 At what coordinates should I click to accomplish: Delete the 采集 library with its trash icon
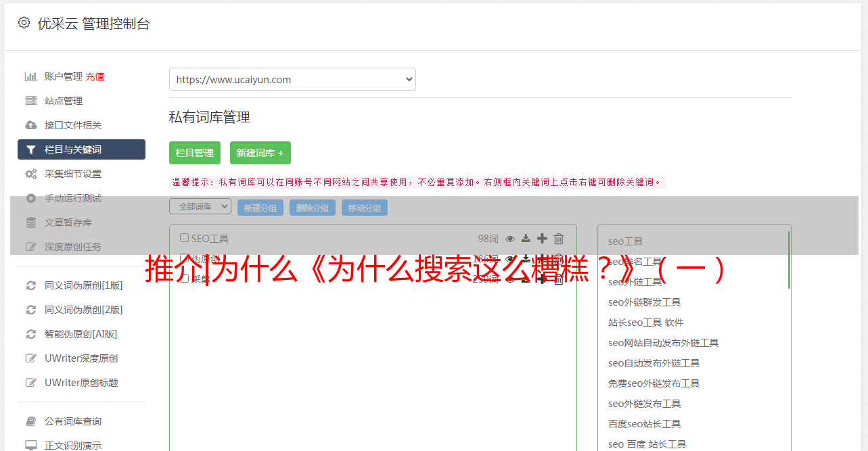(559, 279)
